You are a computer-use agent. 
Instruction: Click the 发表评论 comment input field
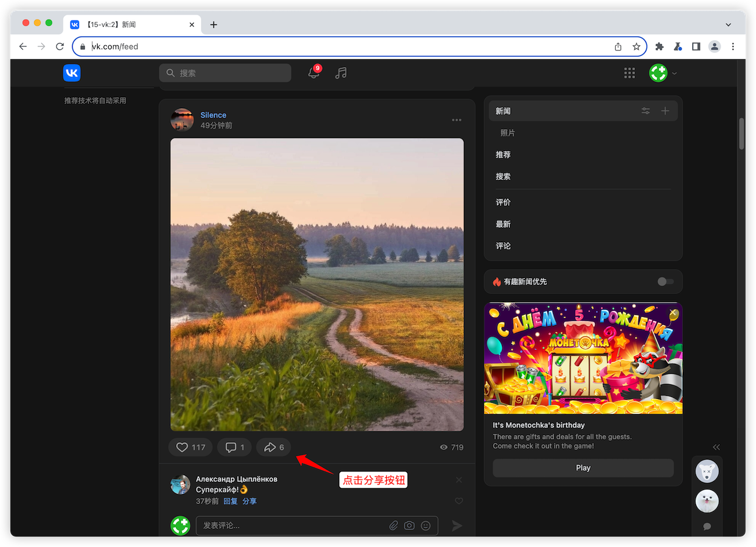[291, 525]
